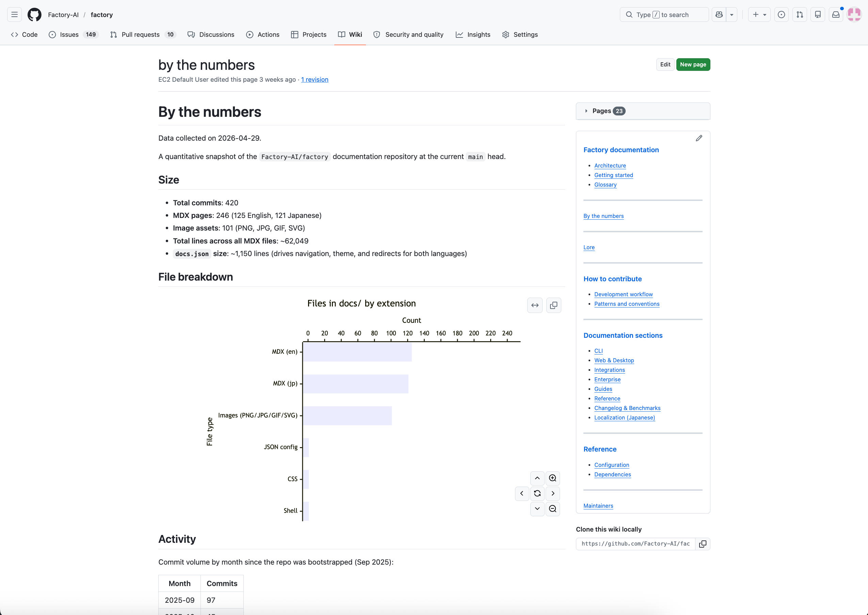The width and height of the screenshot is (868, 615).
Task: Open repository Settings tab
Action: point(520,34)
